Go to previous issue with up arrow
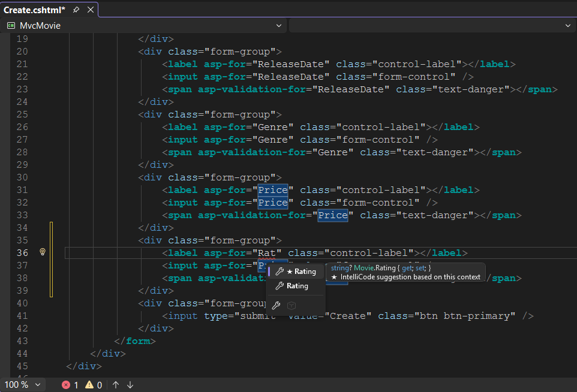Viewport: 577px width, 392px height. [116, 385]
